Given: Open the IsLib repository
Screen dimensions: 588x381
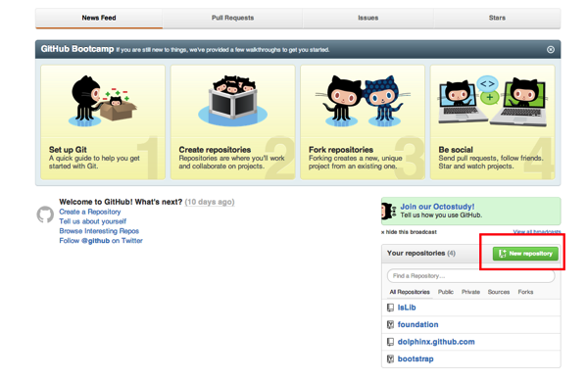Looking at the screenshot, I should (407, 308).
